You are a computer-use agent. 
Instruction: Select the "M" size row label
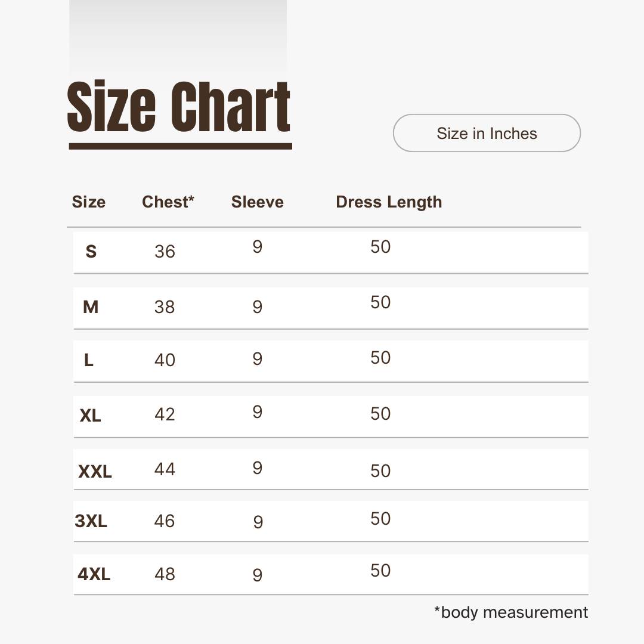pos(91,307)
